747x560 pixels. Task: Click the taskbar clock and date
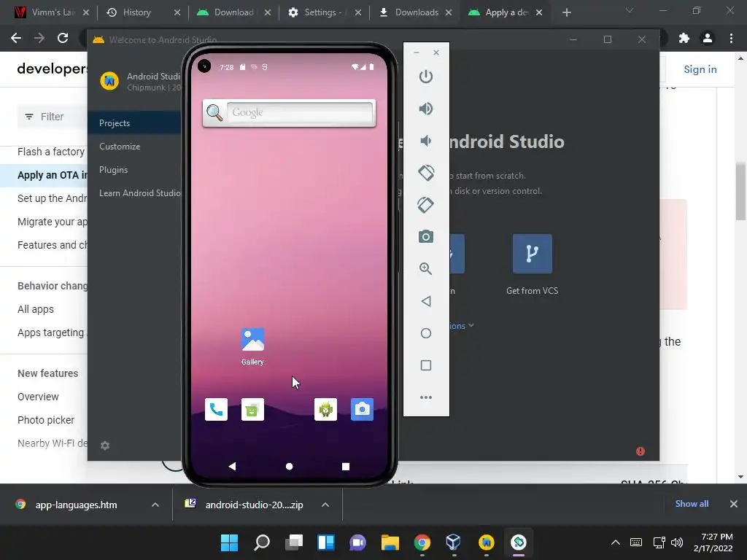click(x=713, y=542)
